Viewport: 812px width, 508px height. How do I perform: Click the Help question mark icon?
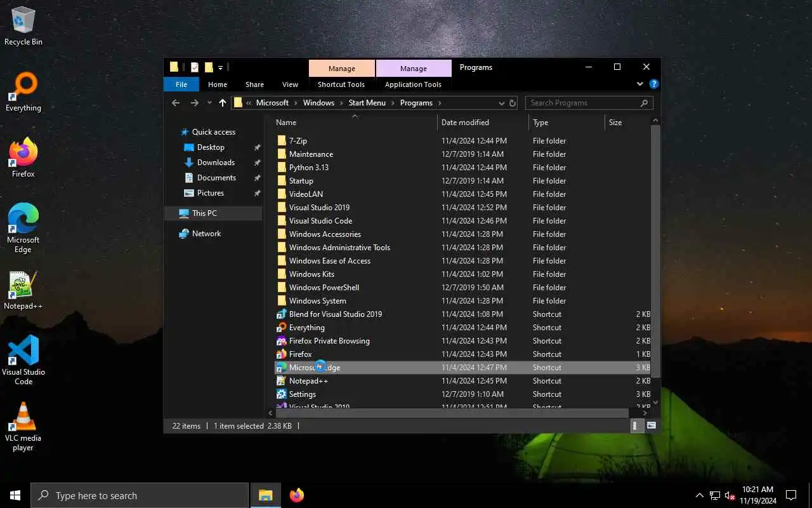pyautogui.click(x=654, y=84)
